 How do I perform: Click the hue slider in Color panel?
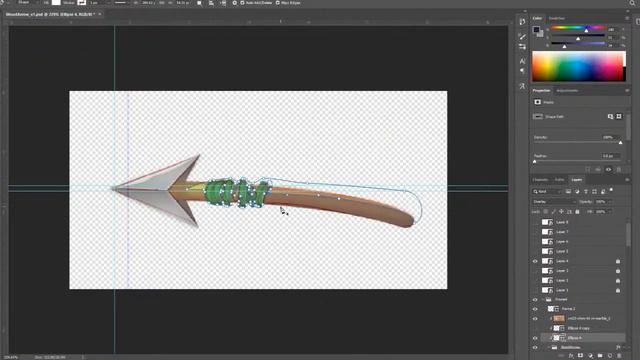[578, 28]
